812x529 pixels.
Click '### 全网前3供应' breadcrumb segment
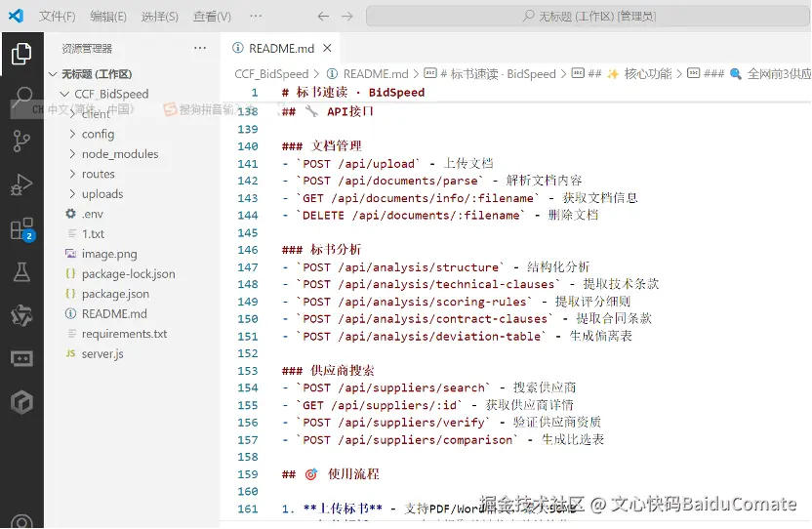tap(757, 74)
